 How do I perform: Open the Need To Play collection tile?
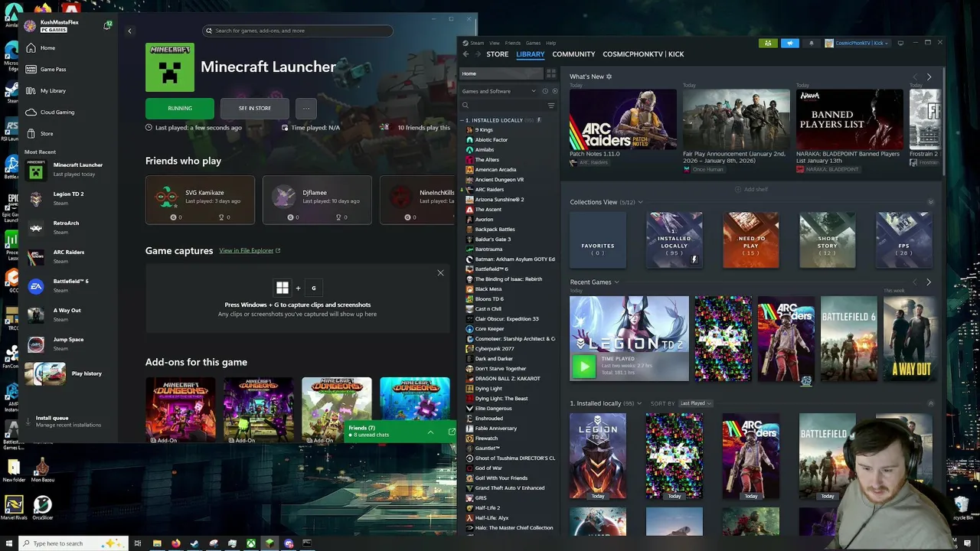pos(750,240)
